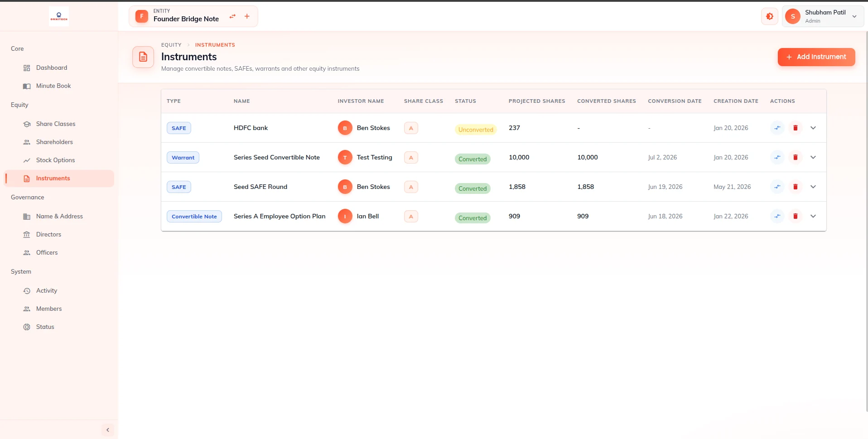Click Convertible Note type tag
868x439 pixels.
click(x=194, y=217)
